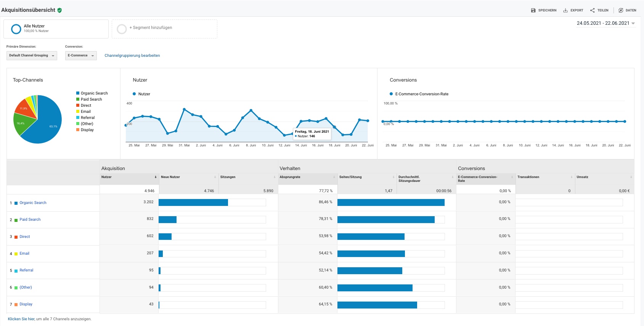The width and height of the screenshot is (644, 326).
Task: Click Email legend color square
Action: point(78,111)
